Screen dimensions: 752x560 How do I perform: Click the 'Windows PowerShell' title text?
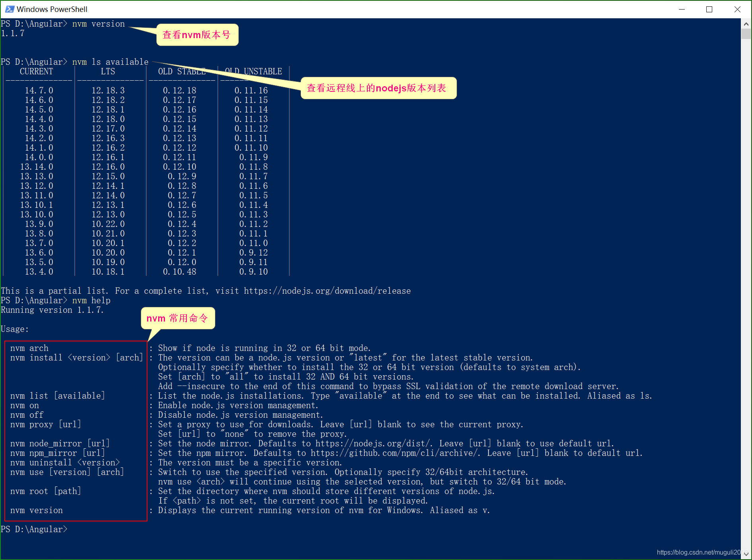point(52,9)
